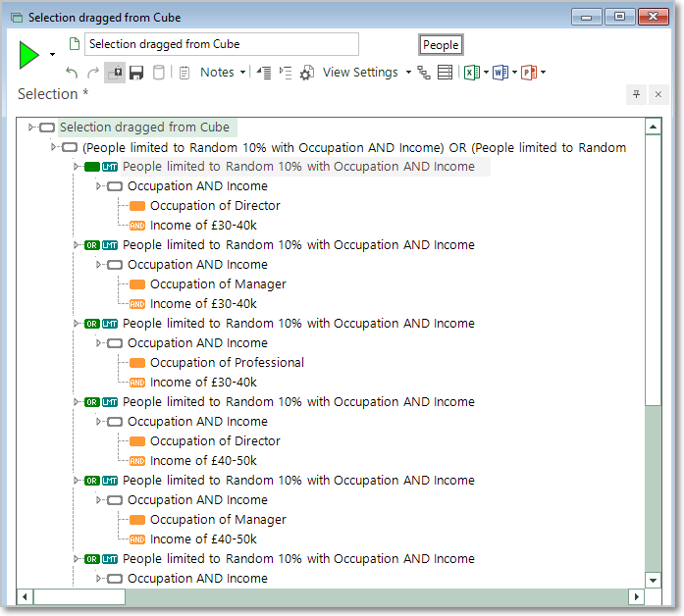Toggle OR operator on fifth People limited row
This screenshot has height=616, width=684.
pyautogui.click(x=92, y=481)
